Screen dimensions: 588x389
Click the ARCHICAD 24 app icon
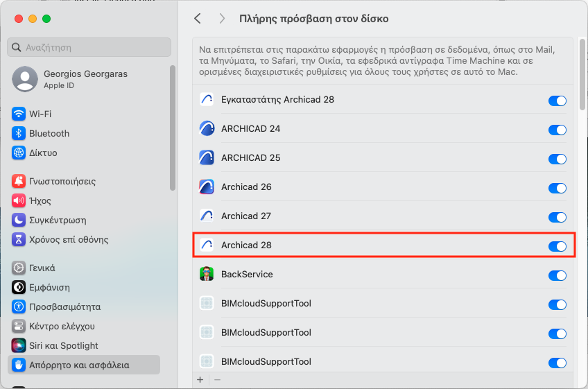(207, 129)
